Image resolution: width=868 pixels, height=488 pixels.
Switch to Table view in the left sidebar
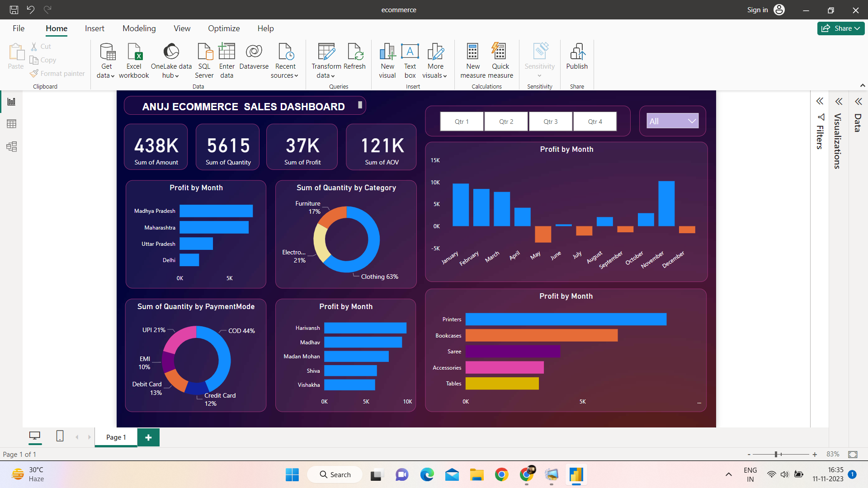pyautogui.click(x=11, y=123)
